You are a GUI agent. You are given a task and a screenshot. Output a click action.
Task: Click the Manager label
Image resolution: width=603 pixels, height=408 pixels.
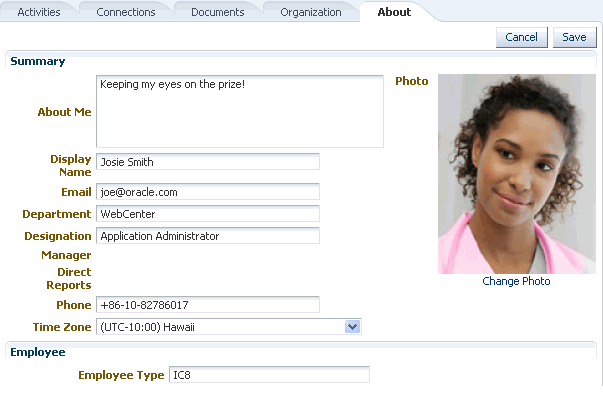66,255
